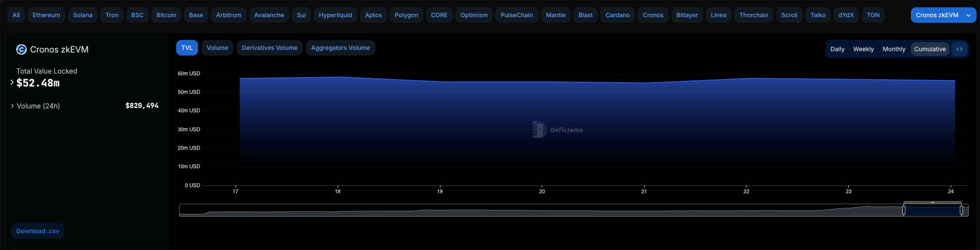Click the left handle of chart range slider
This screenshot has height=250, width=980.
(x=904, y=210)
